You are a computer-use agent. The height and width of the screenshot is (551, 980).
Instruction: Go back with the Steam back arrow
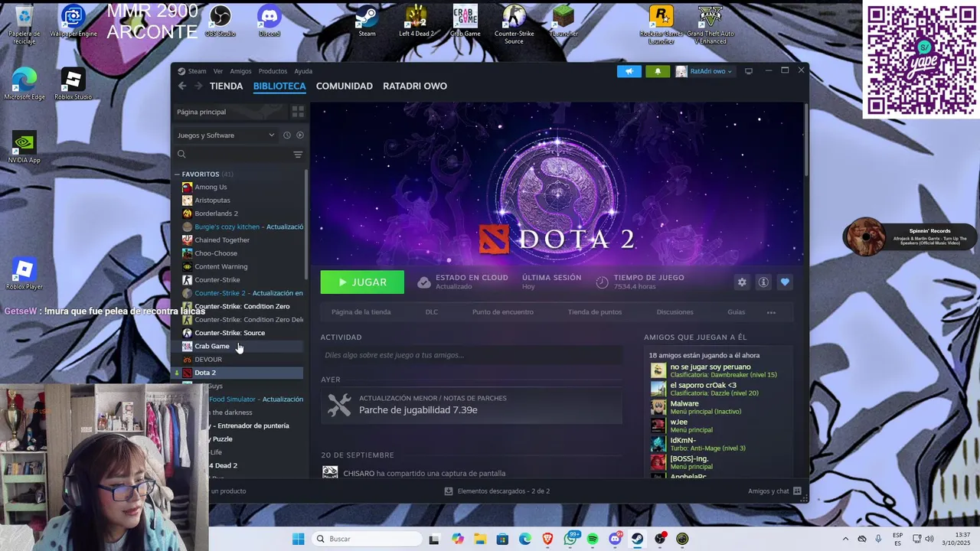point(182,86)
